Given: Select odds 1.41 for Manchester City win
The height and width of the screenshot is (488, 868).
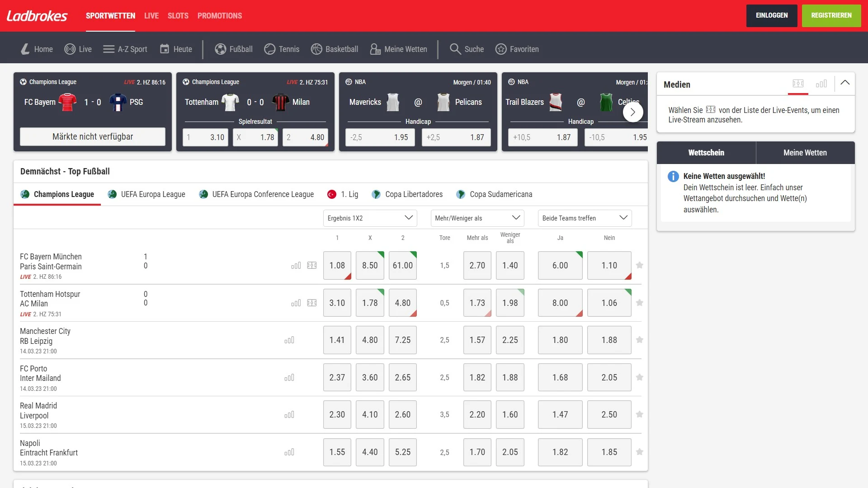Looking at the screenshot, I should click(337, 340).
